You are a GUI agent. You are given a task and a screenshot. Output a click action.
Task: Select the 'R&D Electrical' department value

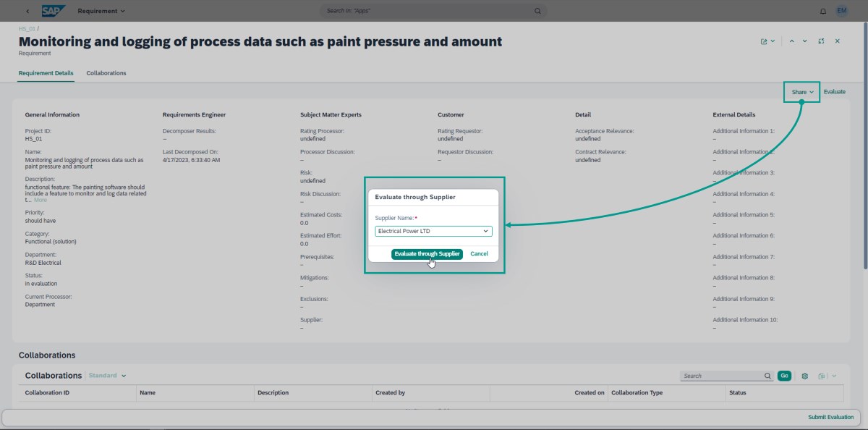pos(43,263)
